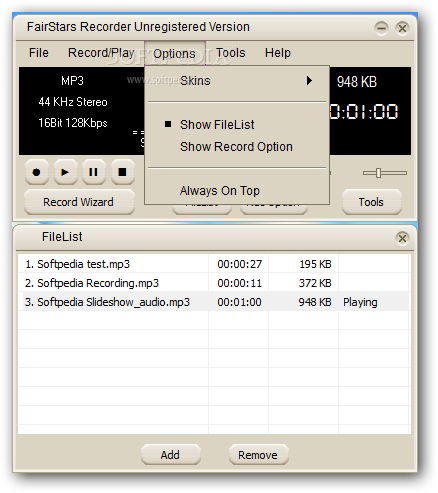Toggle Show FileList option
The height and width of the screenshot is (493, 438).
click(237, 125)
